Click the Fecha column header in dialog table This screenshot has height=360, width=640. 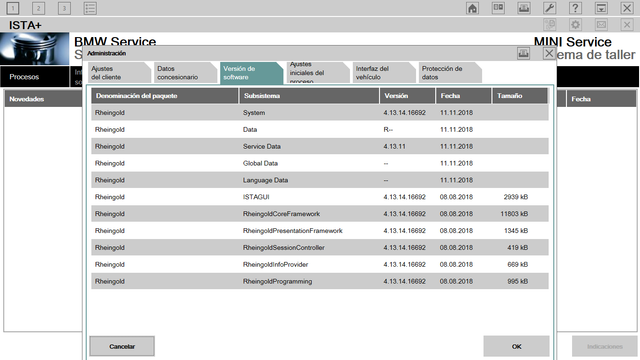coord(463,96)
